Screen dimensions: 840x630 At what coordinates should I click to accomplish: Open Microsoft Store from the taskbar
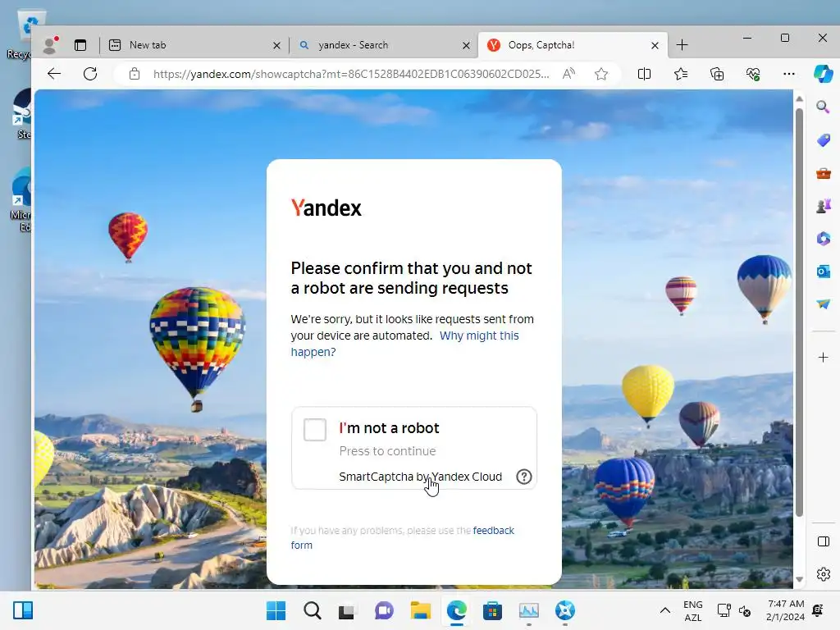click(492, 610)
